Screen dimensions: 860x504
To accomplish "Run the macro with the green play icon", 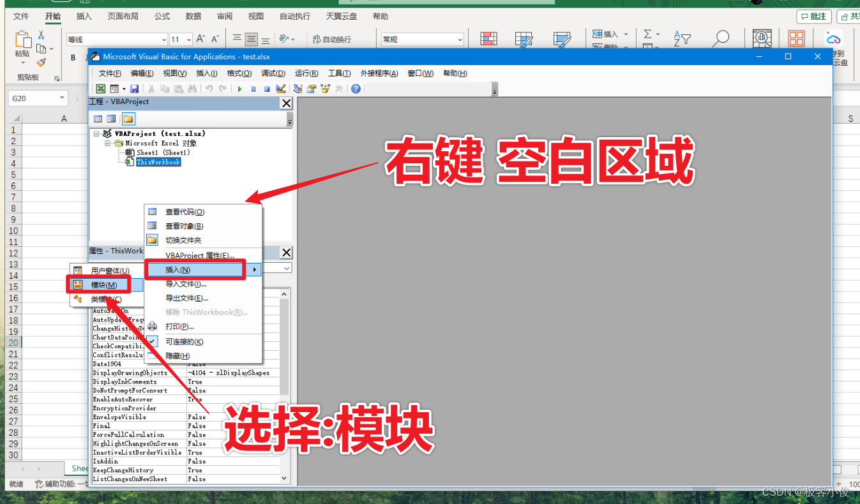I will [x=239, y=89].
